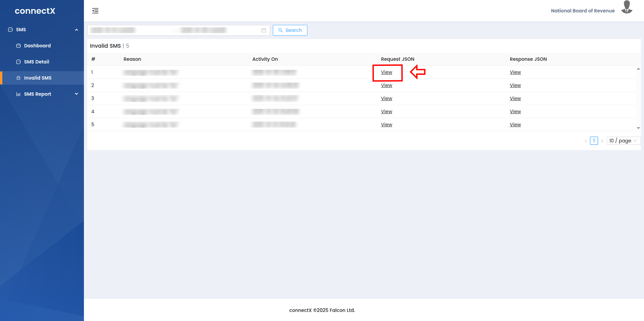View Request JSON for row 5
This screenshot has width=644, height=321.
[386, 125]
